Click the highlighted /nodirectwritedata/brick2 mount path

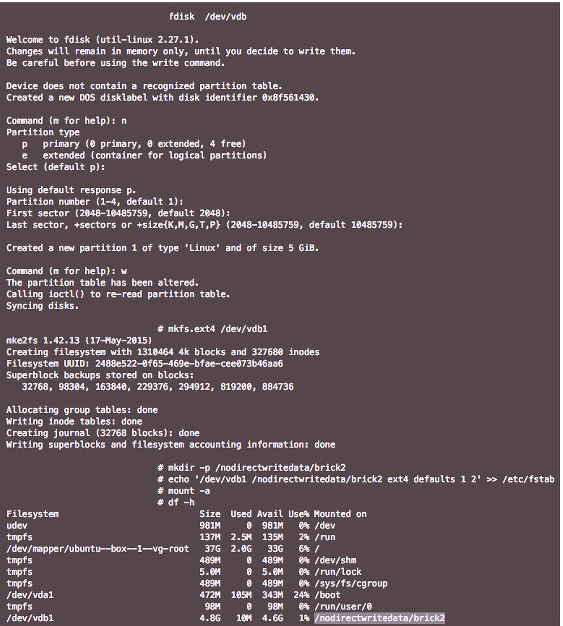(x=379, y=618)
